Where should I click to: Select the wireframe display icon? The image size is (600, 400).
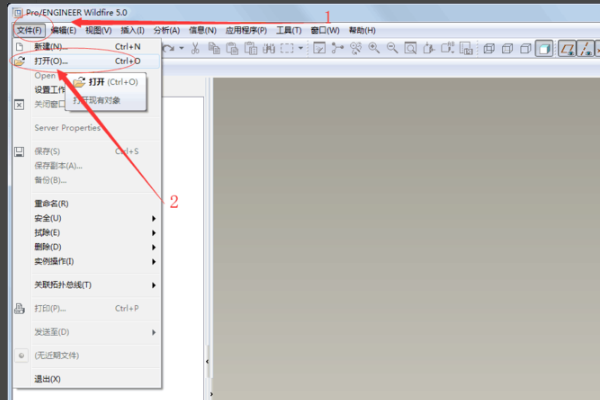tap(488, 47)
